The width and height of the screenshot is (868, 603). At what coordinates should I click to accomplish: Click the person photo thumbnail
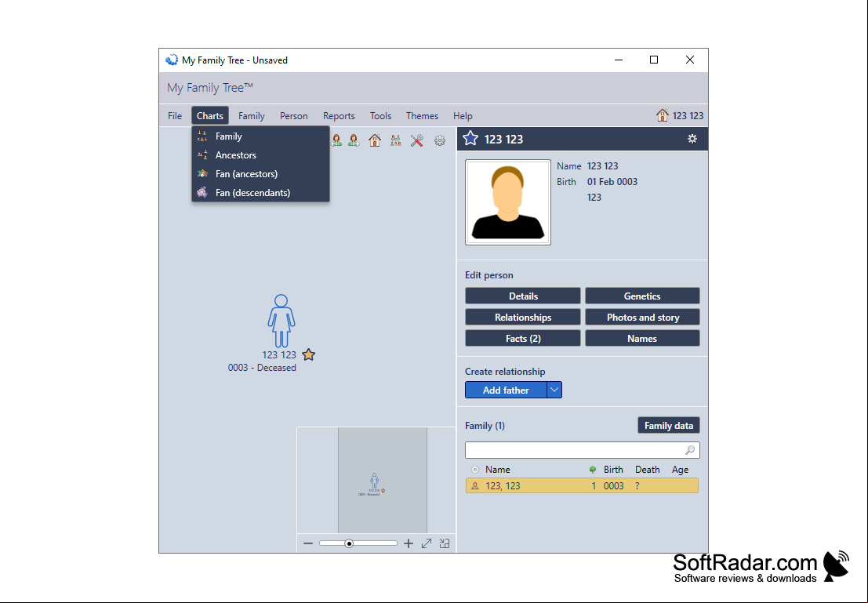pyautogui.click(x=507, y=202)
